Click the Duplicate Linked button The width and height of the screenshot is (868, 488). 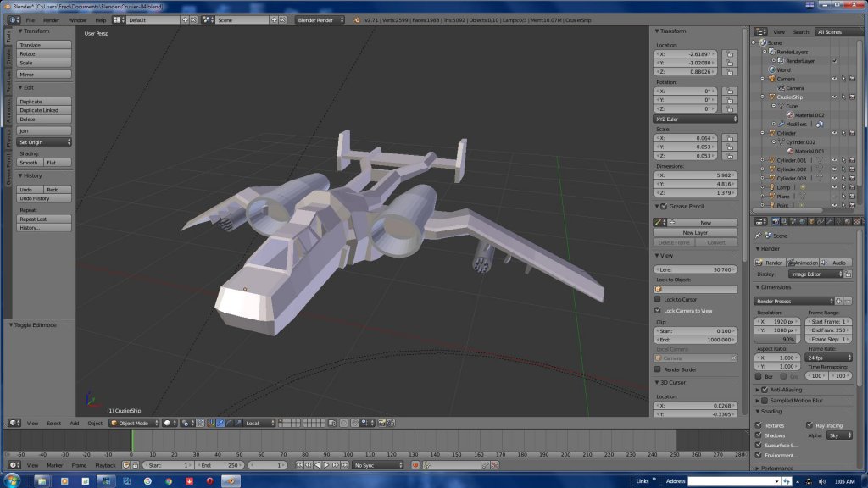[x=44, y=110]
